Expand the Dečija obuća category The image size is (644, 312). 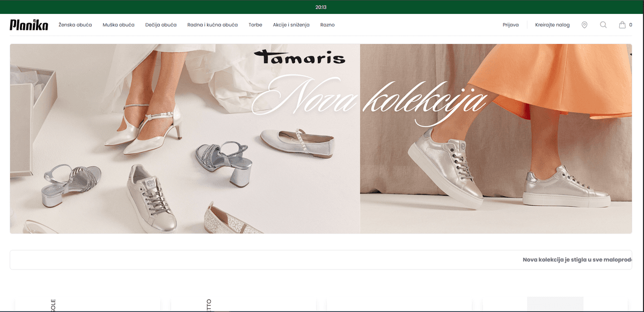(161, 25)
